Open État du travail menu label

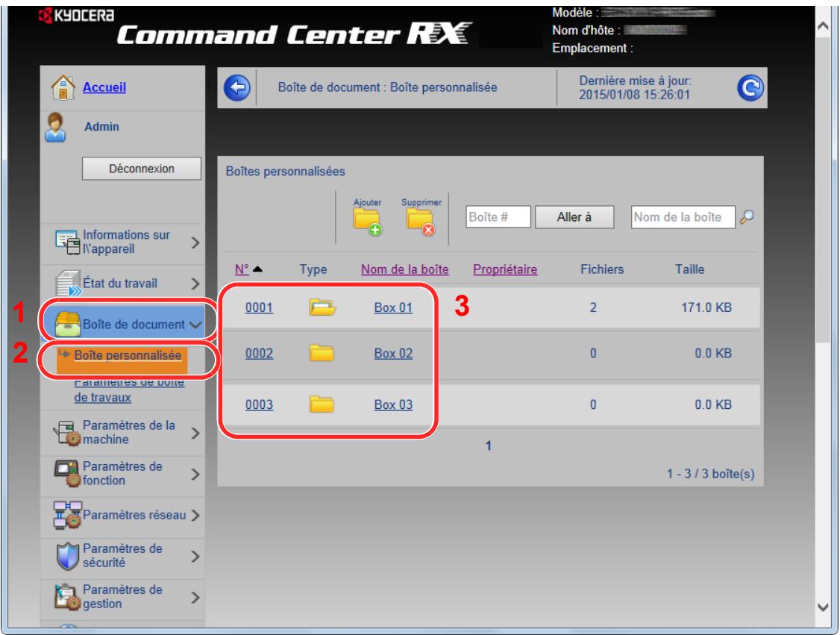pos(120,283)
